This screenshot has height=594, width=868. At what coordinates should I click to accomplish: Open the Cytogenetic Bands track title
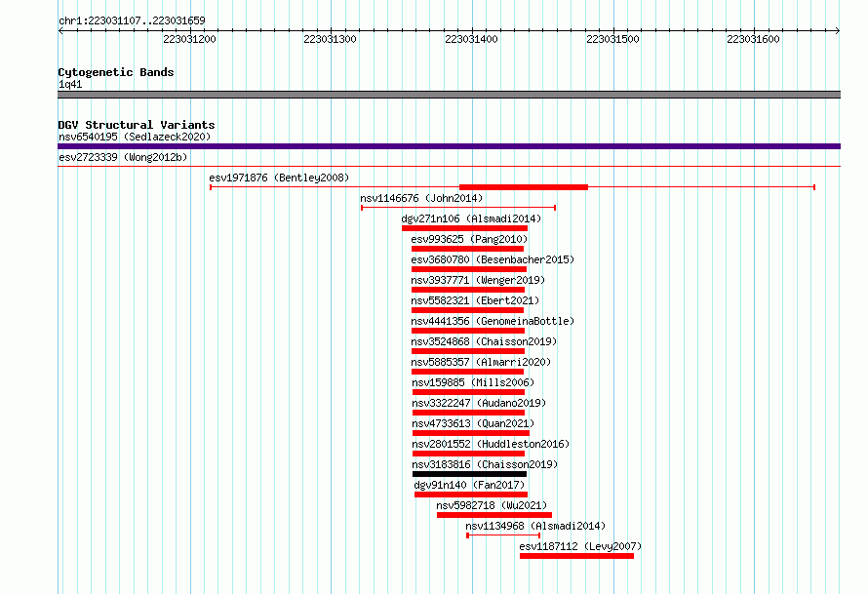116,72
